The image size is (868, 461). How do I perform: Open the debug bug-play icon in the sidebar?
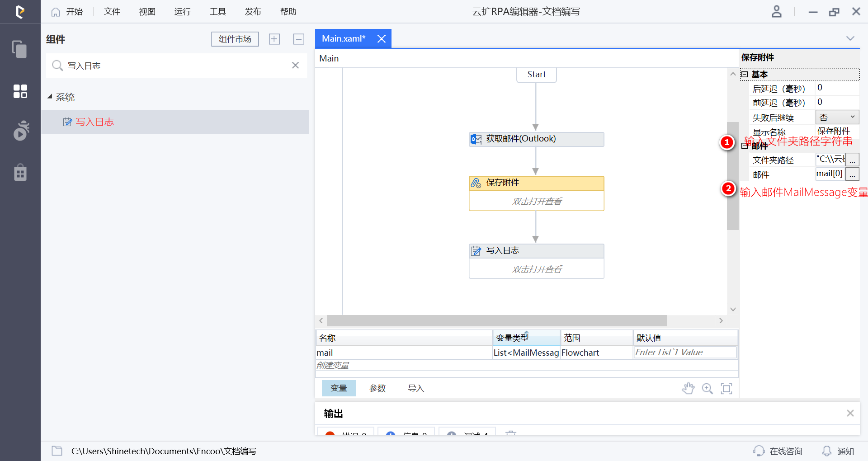tap(21, 131)
